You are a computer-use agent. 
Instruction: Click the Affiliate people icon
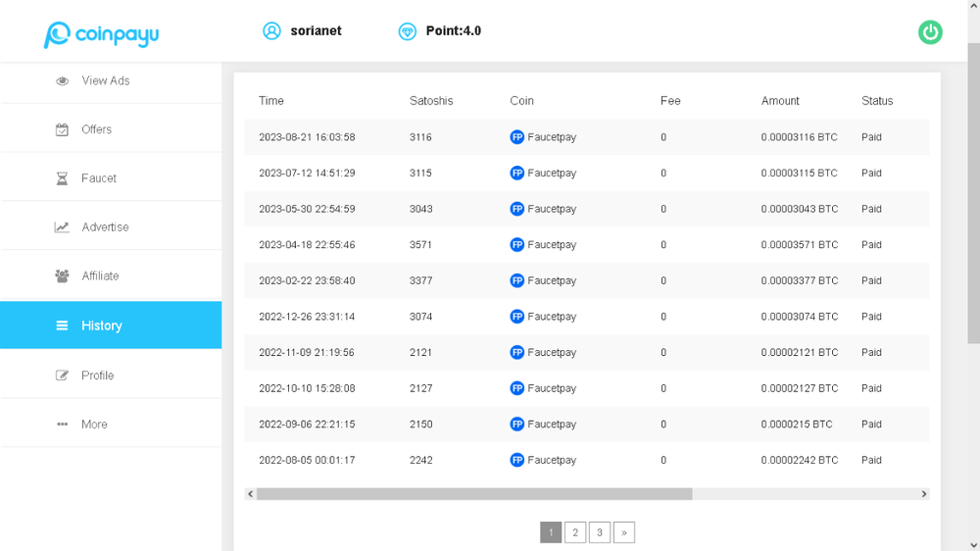tap(62, 276)
